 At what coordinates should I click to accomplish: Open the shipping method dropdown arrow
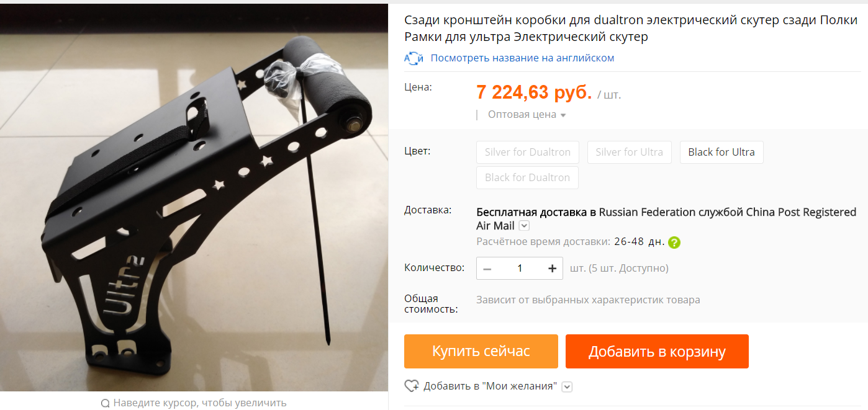pyautogui.click(x=524, y=226)
